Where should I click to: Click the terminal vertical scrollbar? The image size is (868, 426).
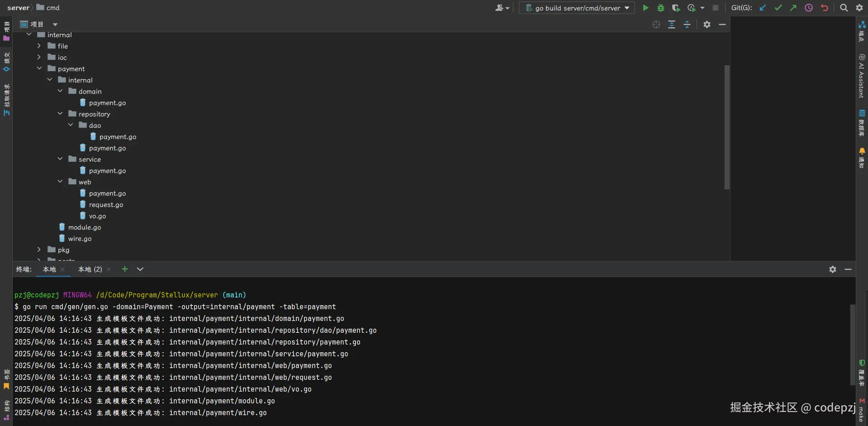coord(852,345)
